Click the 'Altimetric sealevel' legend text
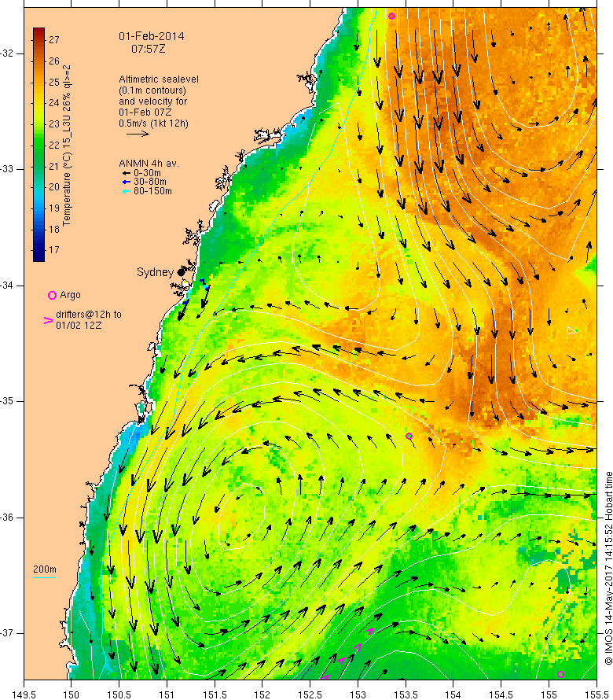The height and width of the screenshot is (700, 613). coord(159,79)
